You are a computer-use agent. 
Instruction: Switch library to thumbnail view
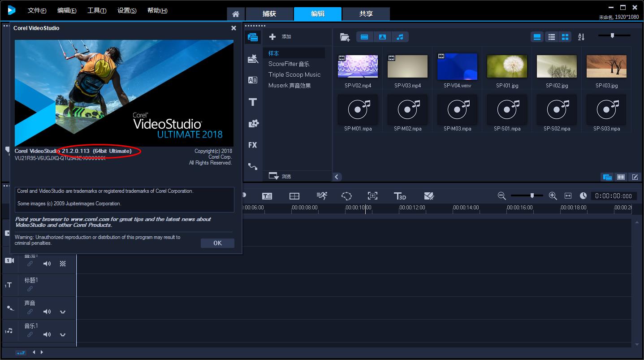565,37
